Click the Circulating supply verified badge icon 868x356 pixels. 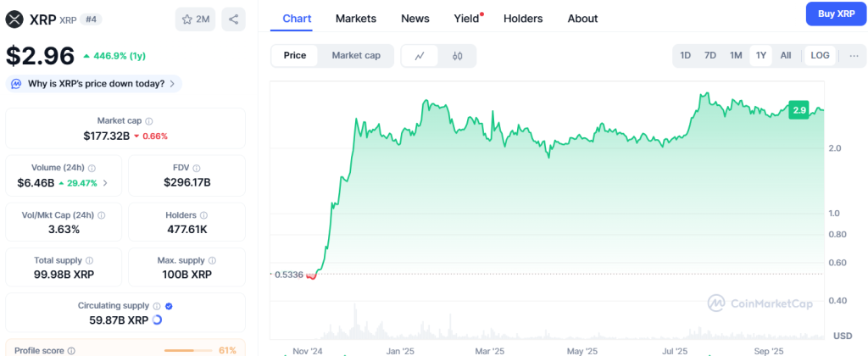click(169, 305)
